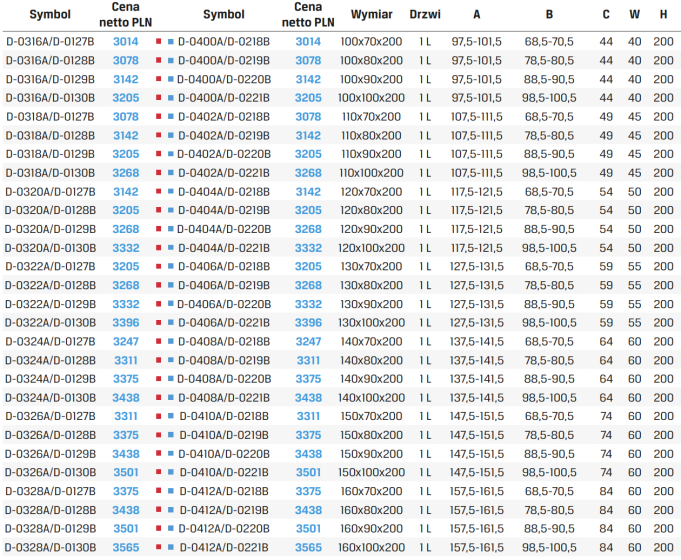Click red square marker before D-0400A/D-0218B
The width and height of the screenshot is (681, 560).
point(159,41)
